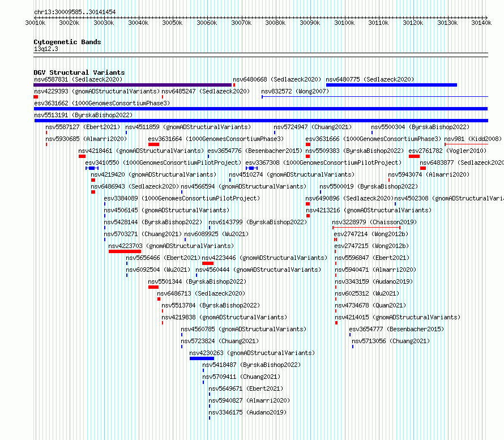The image size is (504, 440).
Task: Open nsv5513191 (ByrskaBishop2022) label
Action: point(83,115)
